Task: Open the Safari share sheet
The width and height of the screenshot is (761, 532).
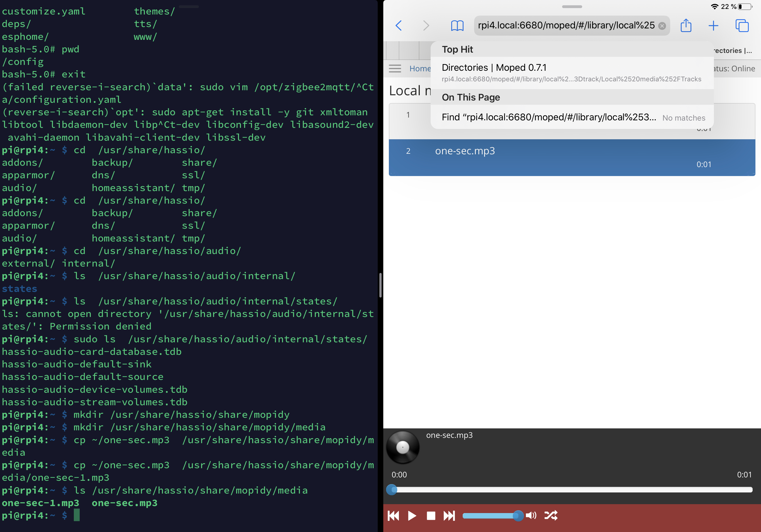Action: point(686,26)
